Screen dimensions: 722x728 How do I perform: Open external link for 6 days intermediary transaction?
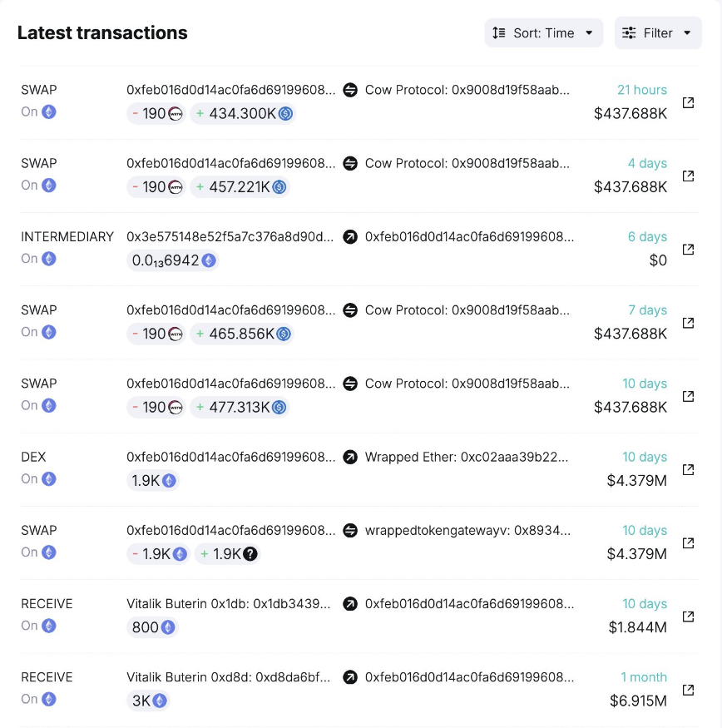tap(688, 250)
